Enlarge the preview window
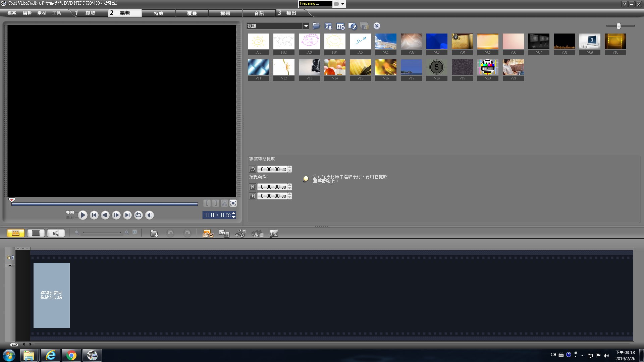 point(233,203)
